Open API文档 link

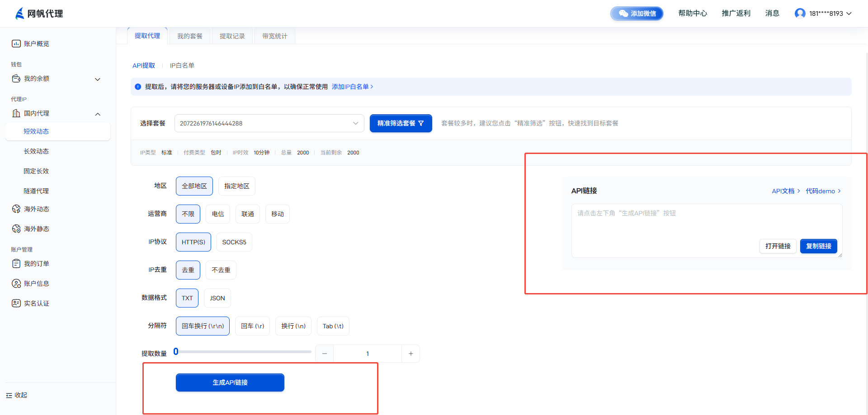786,191
